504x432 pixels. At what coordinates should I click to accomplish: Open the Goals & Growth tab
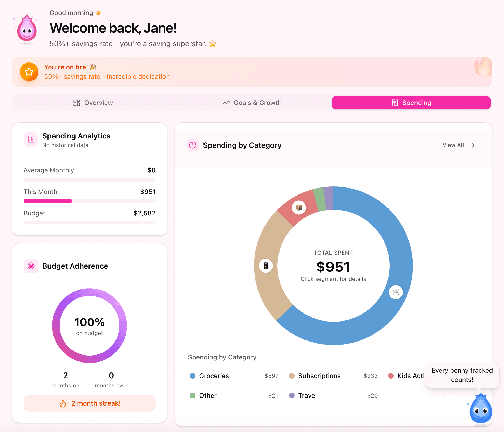point(252,103)
